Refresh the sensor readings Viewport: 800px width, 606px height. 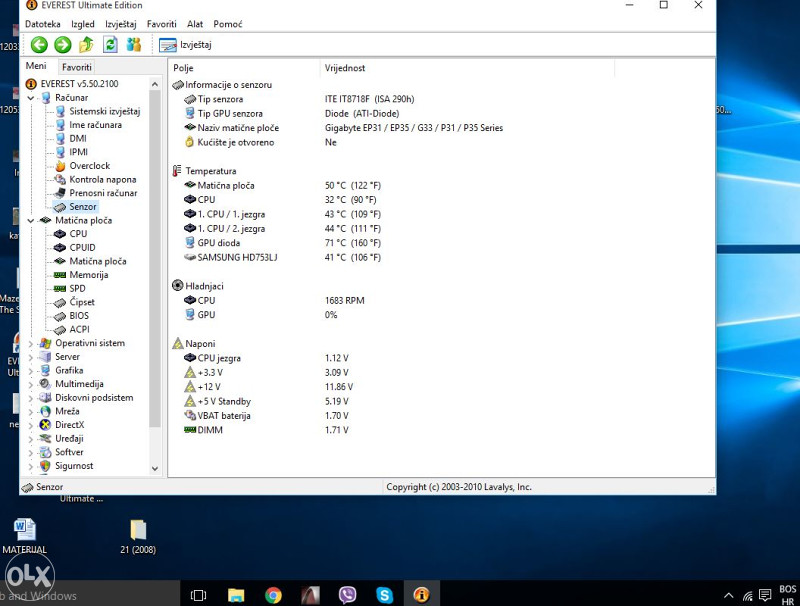(x=110, y=45)
